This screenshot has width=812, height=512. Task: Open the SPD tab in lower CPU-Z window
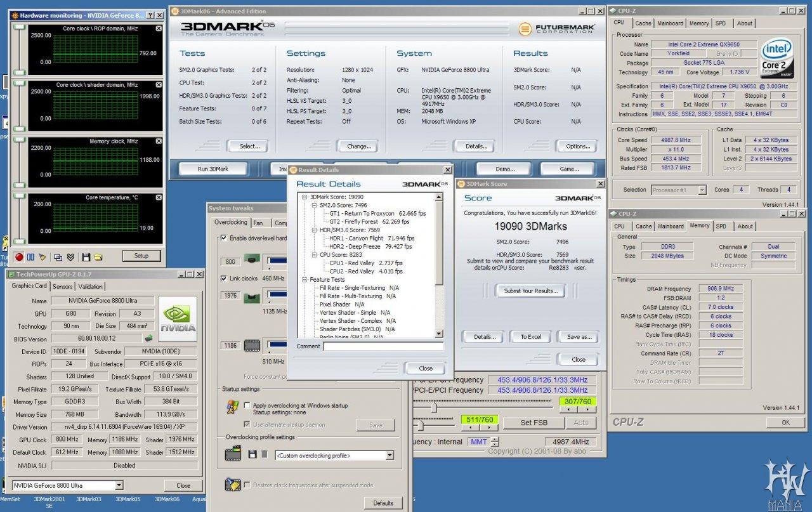click(721, 226)
